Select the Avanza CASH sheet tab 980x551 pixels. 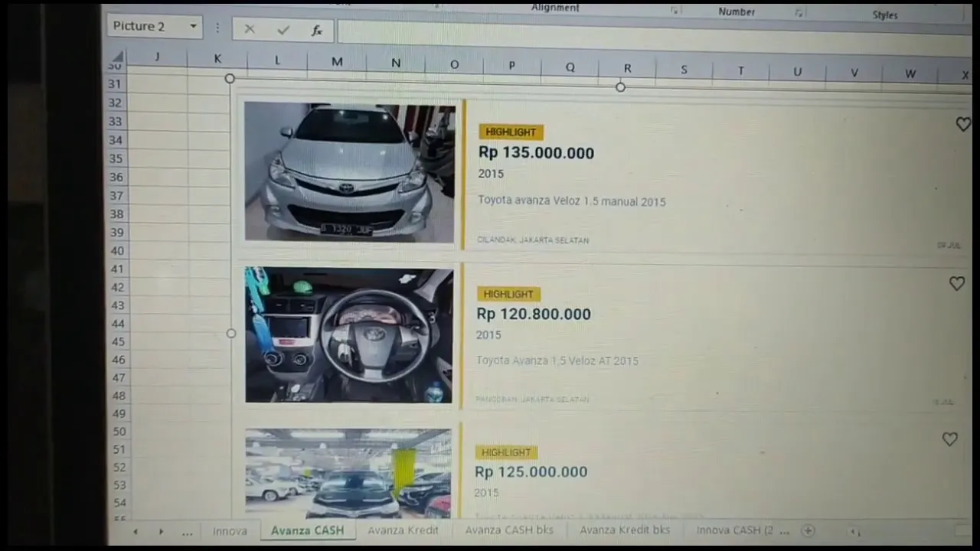coord(308,530)
